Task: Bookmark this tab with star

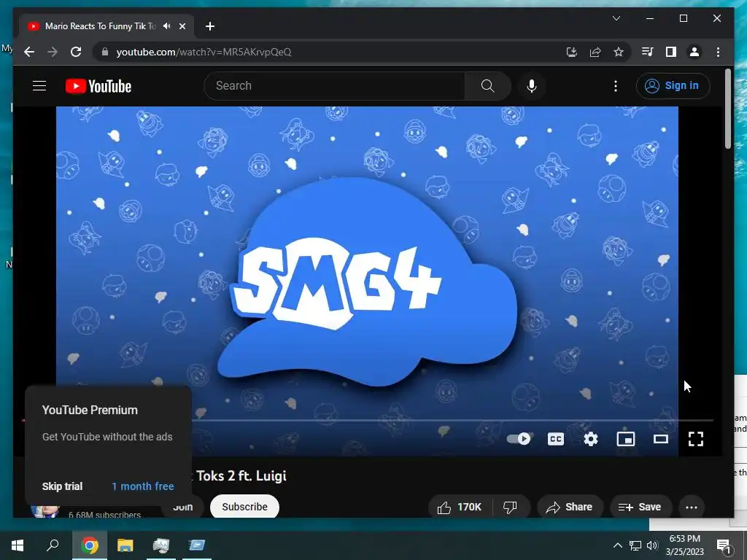Action: click(x=619, y=52)
